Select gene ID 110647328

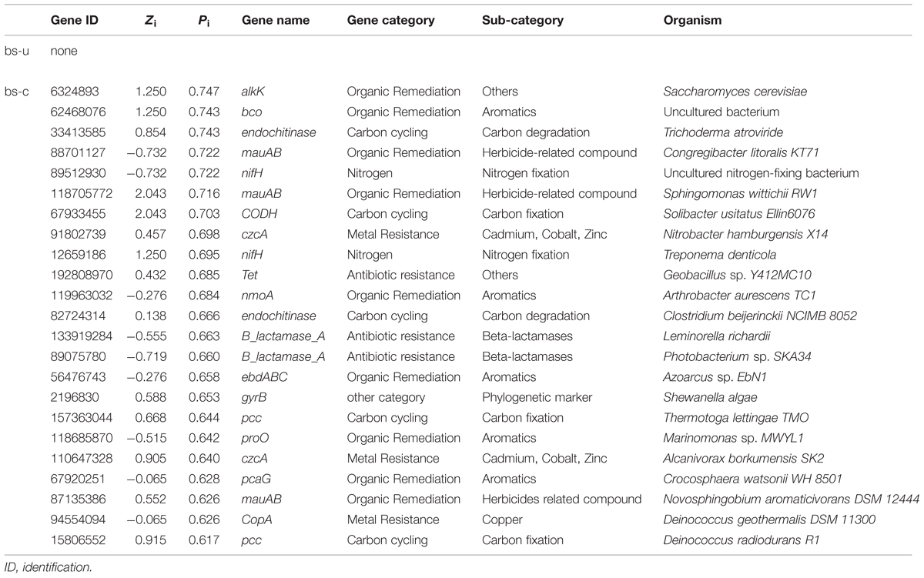pos(82,459)
